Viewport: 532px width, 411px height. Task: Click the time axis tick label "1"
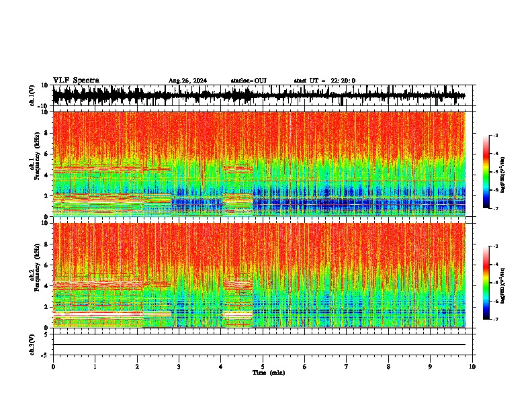(95, 367)
